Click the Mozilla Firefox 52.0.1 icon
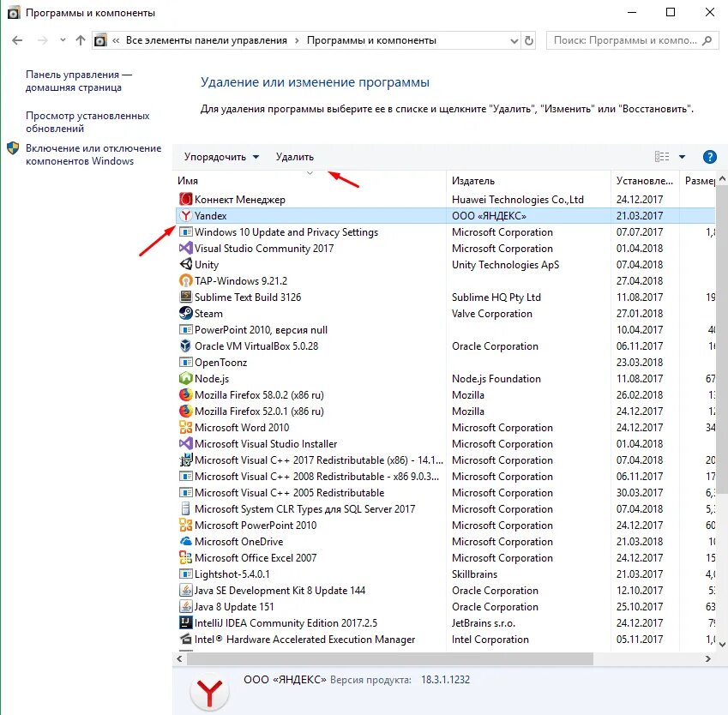728x715 pixels. coord(186,411)
